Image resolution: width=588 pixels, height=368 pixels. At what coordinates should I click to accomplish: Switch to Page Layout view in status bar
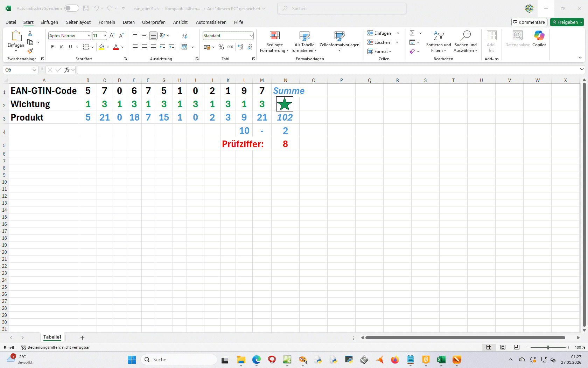pyautogui.click(x=503, y=347)
